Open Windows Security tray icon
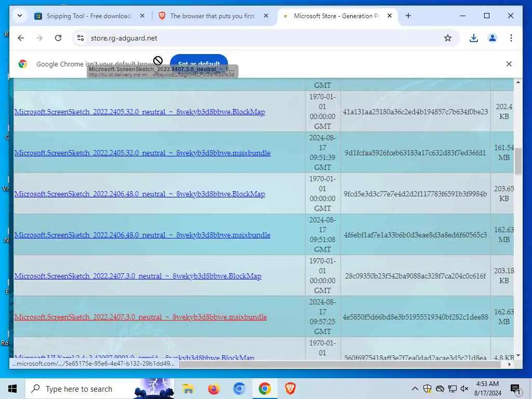532x399 pixels. coord(427,389)
